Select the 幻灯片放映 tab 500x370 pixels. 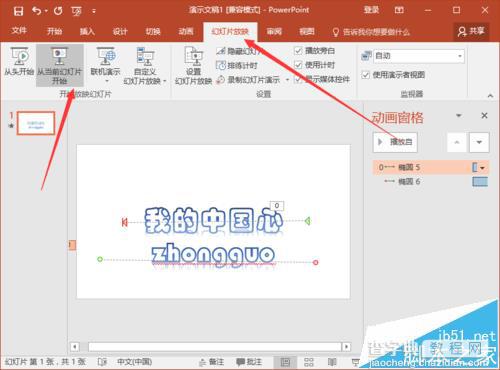point(230,32)
